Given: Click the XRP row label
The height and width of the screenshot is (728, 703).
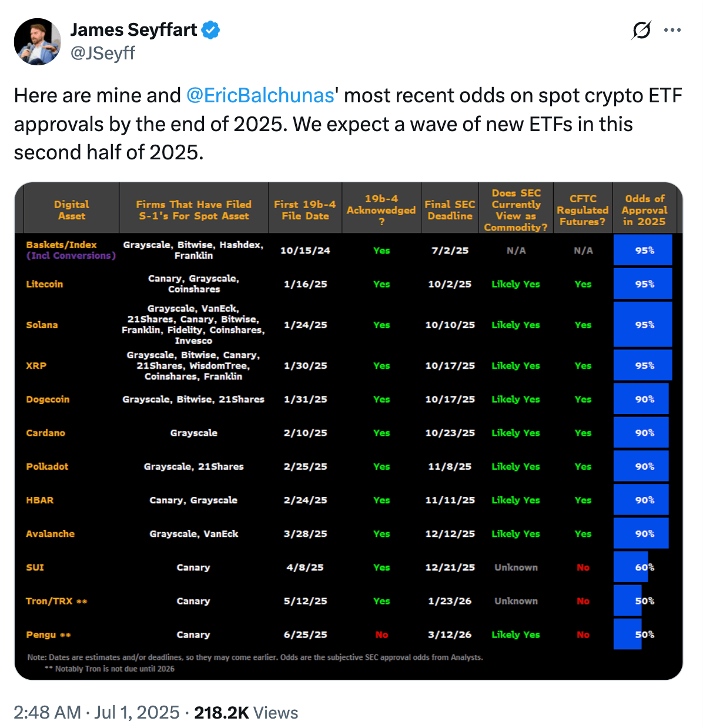Looking at the screenshot, I should [36, 365].
